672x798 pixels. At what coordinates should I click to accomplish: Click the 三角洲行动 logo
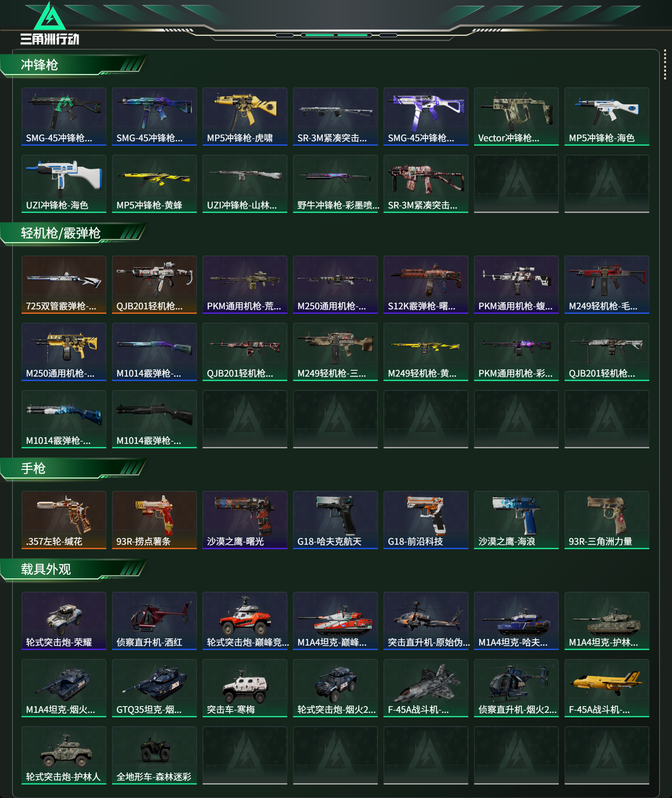[x=50, y=23]
